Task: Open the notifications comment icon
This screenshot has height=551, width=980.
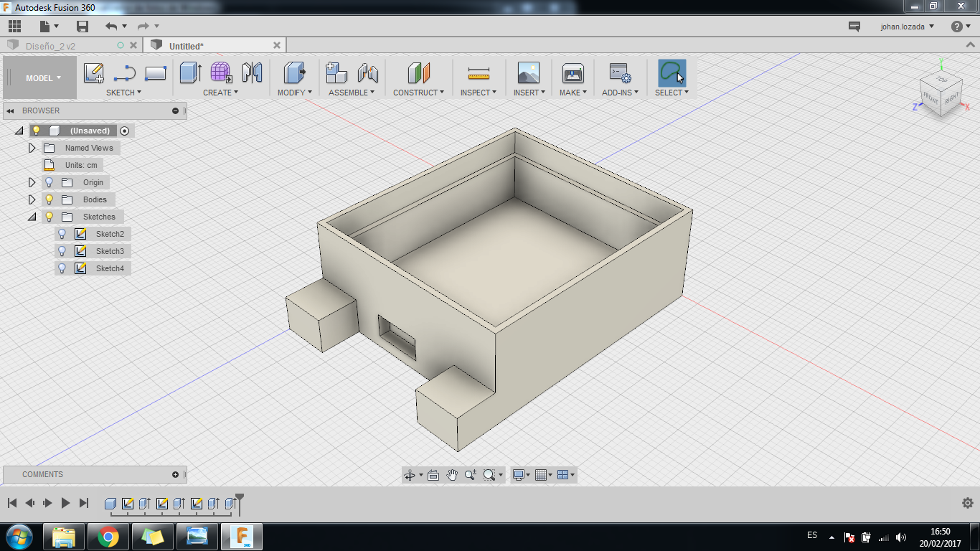Action: 854,27
